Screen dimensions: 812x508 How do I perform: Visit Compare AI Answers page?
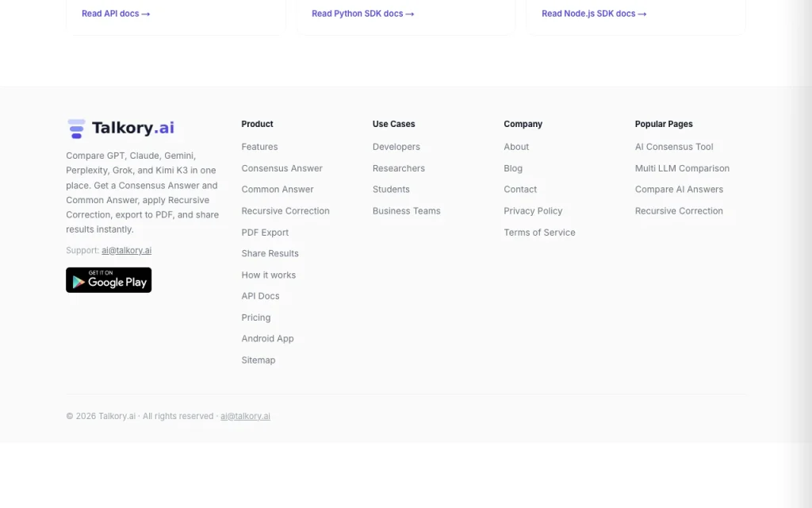point(679,190)
